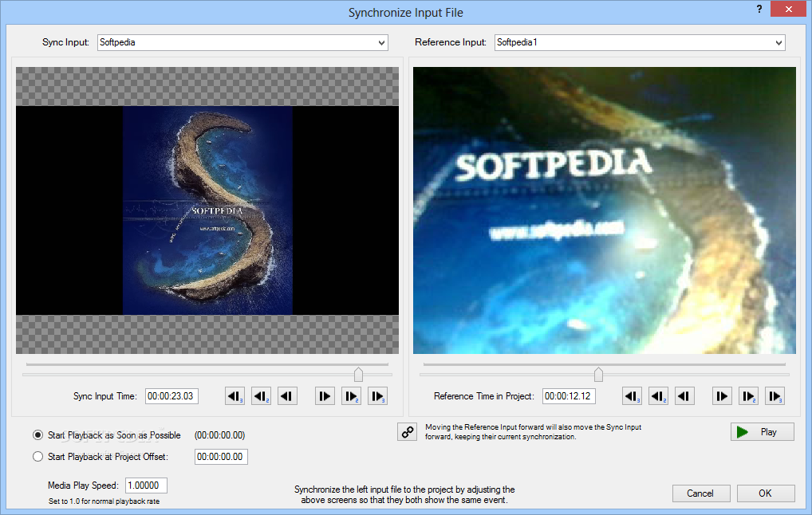Step Sync Input forward one frame

[325, 396]
